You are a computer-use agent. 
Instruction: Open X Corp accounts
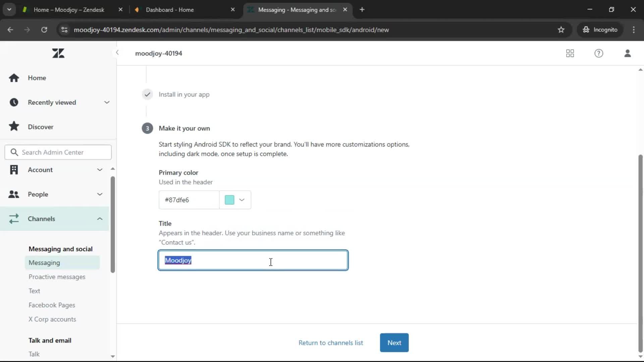pyautogui.click(x=52, y=319)
